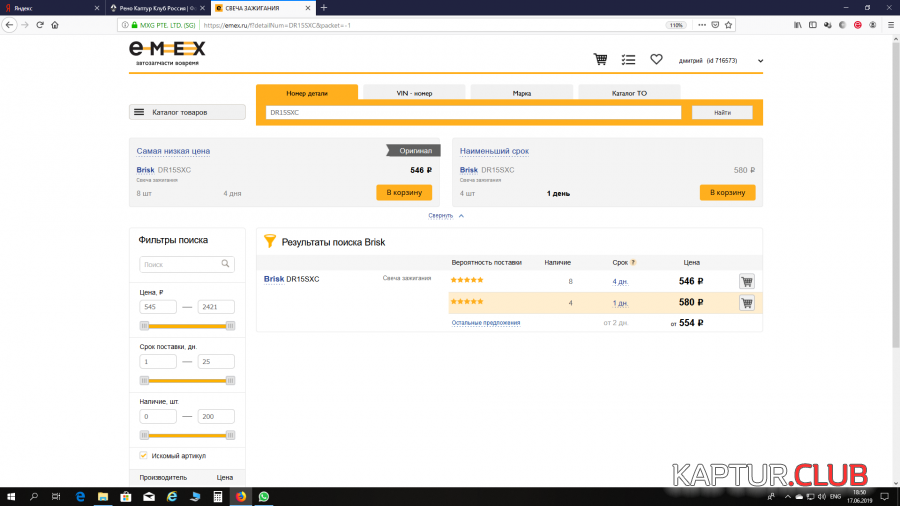This screenshot has height=506, width=900.
Task: Click the Найти search button
Action: pos(722,112)
